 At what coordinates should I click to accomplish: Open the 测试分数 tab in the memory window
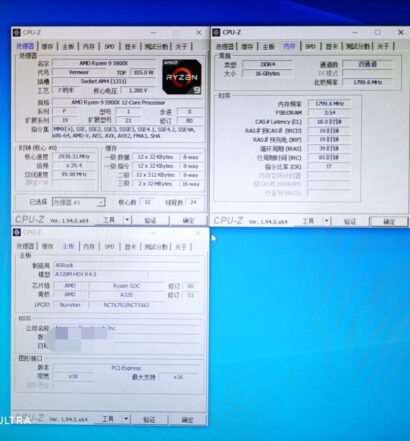(x=357, y=47)
